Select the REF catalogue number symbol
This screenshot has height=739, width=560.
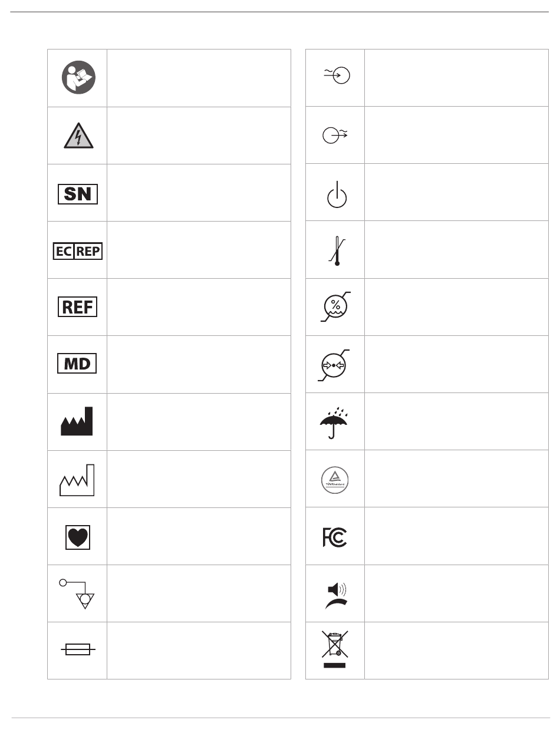(78, 308)
